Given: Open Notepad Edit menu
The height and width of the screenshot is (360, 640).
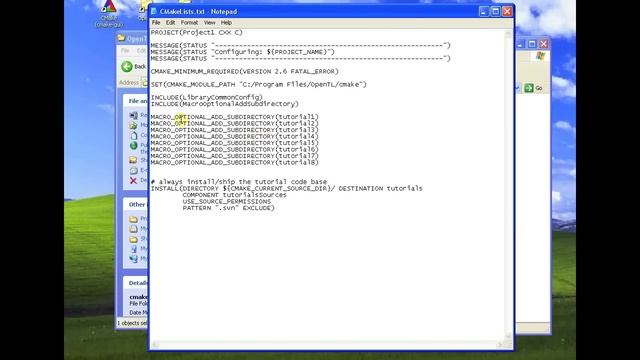Looking at the screenshot, I should tap(170, 23).
